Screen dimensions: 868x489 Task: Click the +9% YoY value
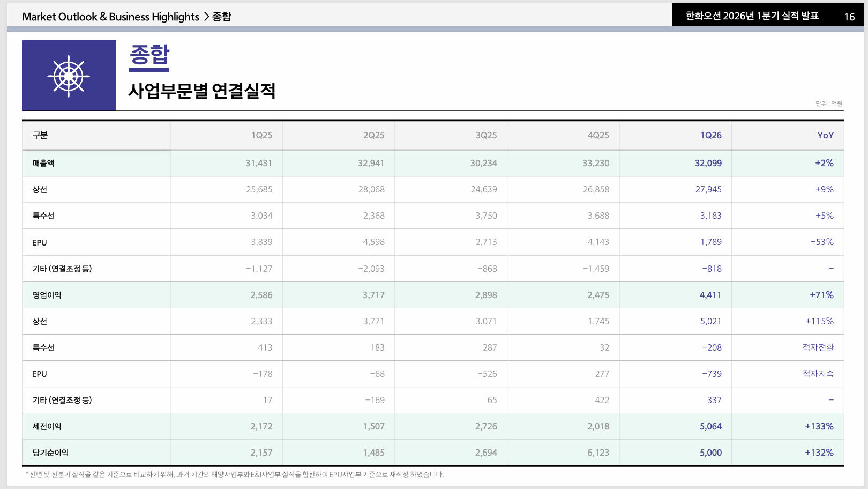pyautogui.click(x=825, y=189)
